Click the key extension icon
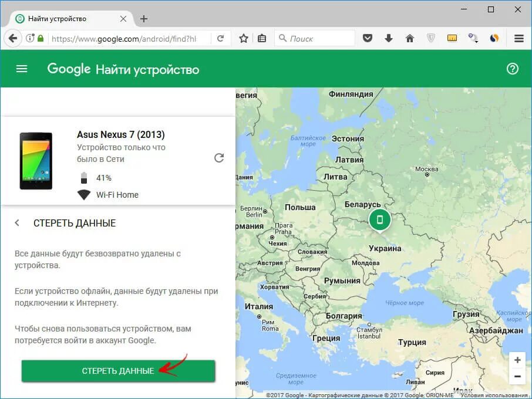532x399 pixels. (x=473, y=38)
